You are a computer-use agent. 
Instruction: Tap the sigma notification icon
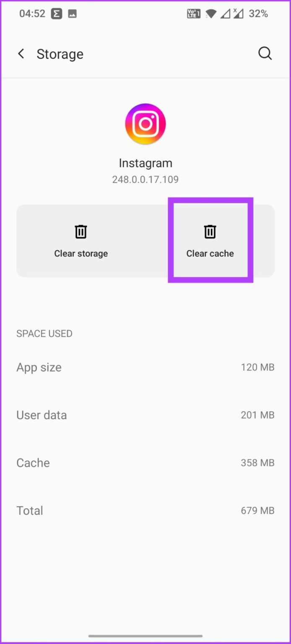tap(57, 14)
